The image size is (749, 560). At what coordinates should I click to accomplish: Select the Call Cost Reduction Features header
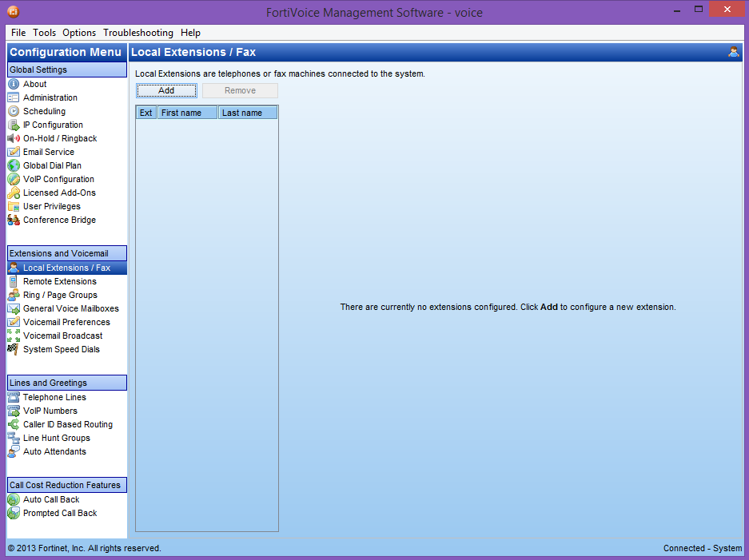(x=67, y=485)
